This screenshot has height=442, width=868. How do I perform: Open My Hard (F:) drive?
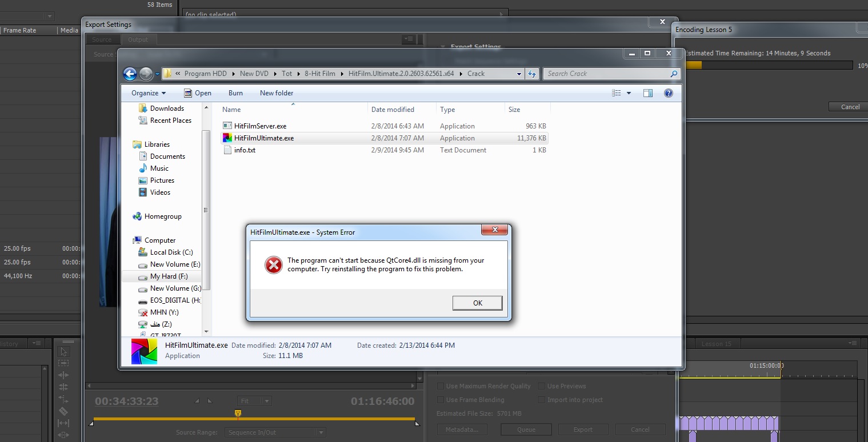169,276
